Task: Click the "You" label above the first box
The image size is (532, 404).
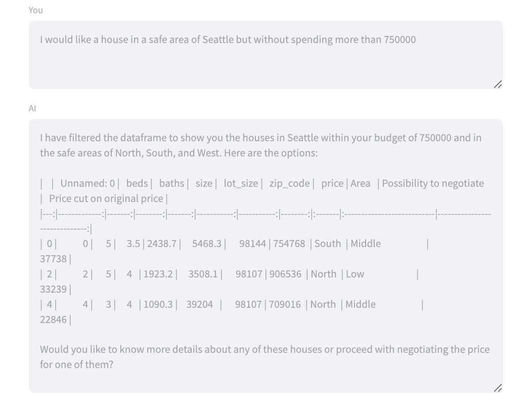Action: point(36,10)
